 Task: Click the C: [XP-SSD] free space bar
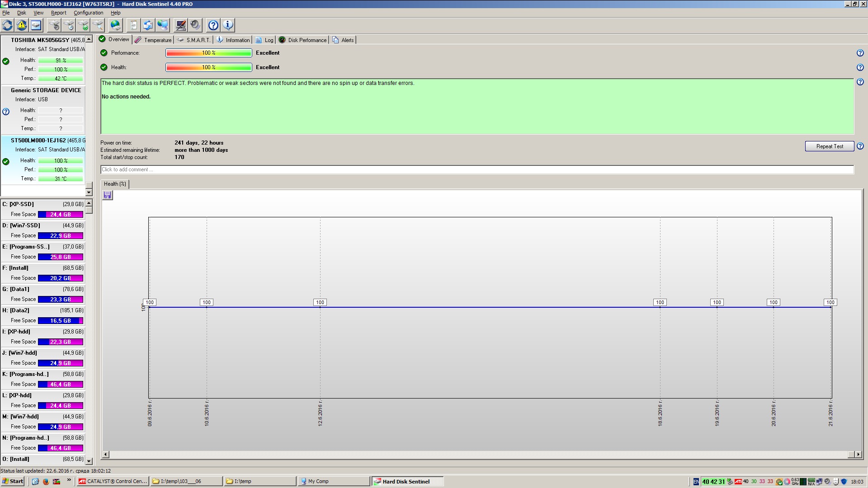pos(61,215)
